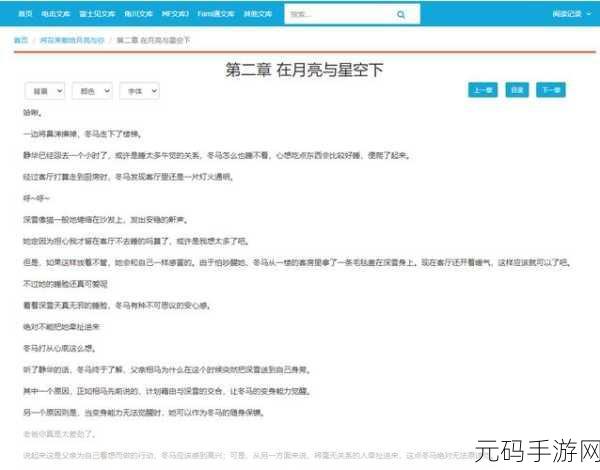Open the 富士见文库 navigation item

97,14
